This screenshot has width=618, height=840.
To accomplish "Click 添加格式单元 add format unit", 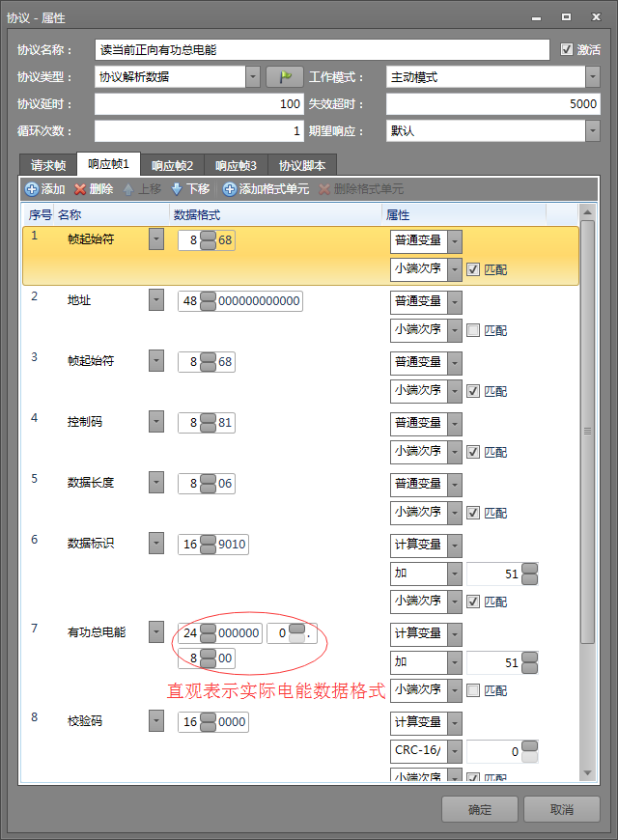I will point(266,189).
